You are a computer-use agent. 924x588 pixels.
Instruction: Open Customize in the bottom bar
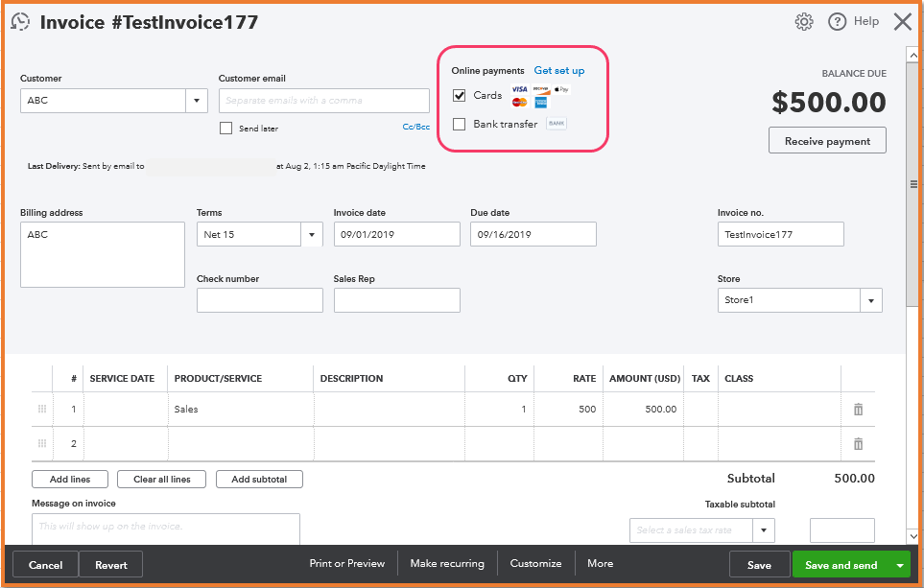(535, 564)
